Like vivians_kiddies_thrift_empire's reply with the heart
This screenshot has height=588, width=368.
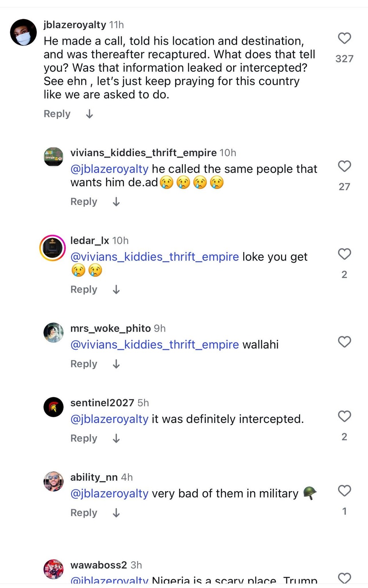point(344,166)
